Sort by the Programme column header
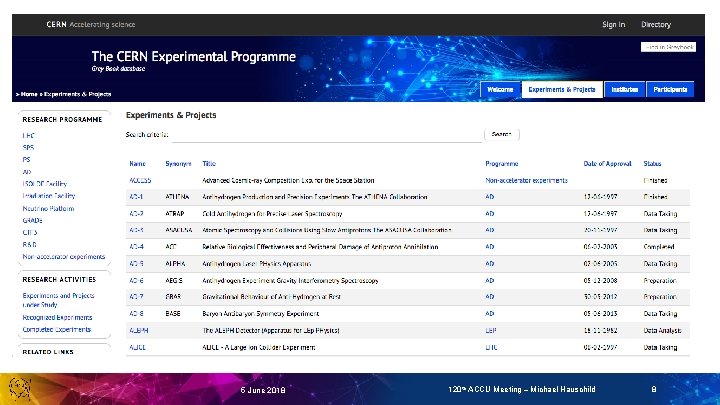This screenshot has height=405, width=720. coord(502,163)
